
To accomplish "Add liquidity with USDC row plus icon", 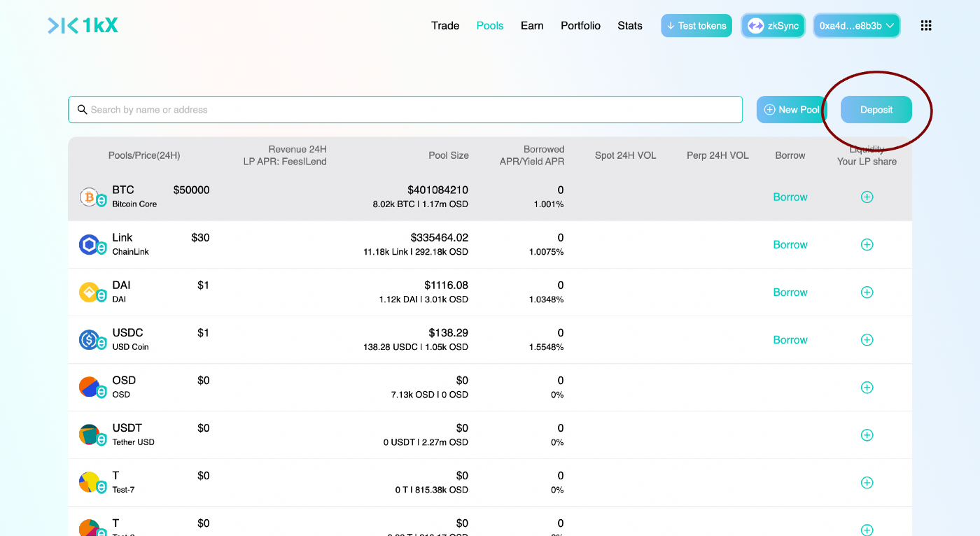I will click(x=867, y=340).
